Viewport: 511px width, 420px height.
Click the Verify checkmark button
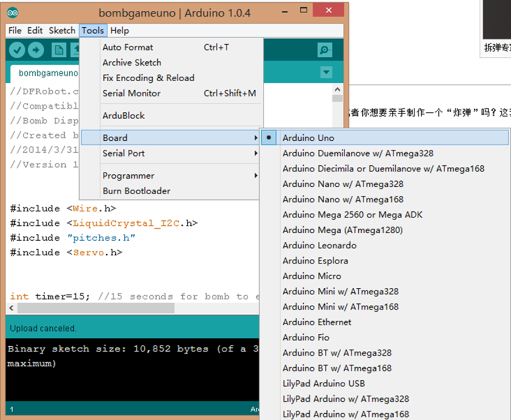click(x=17, y=50)
